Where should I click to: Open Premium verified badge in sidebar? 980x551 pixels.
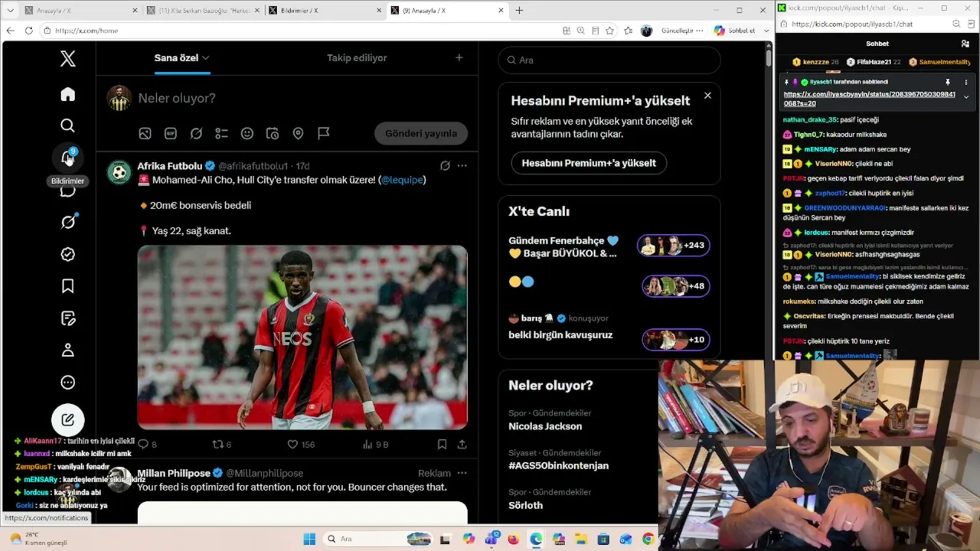coord(67,254)
